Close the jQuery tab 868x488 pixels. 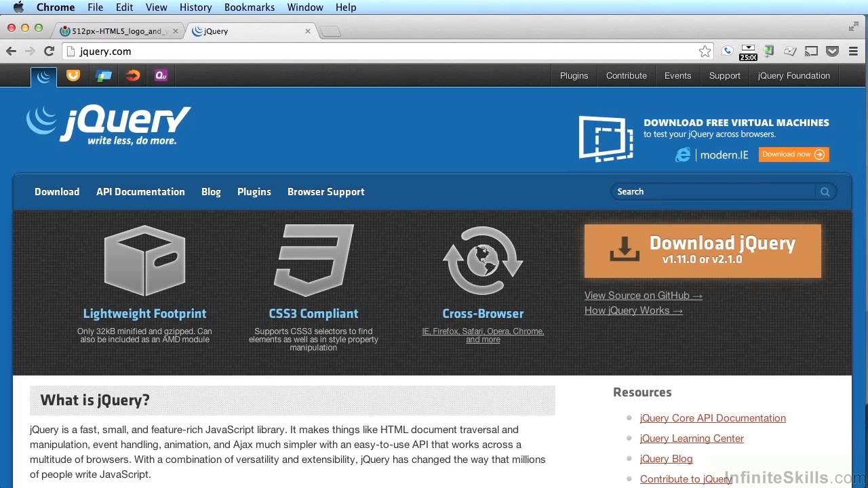click(x=308, y=31)
